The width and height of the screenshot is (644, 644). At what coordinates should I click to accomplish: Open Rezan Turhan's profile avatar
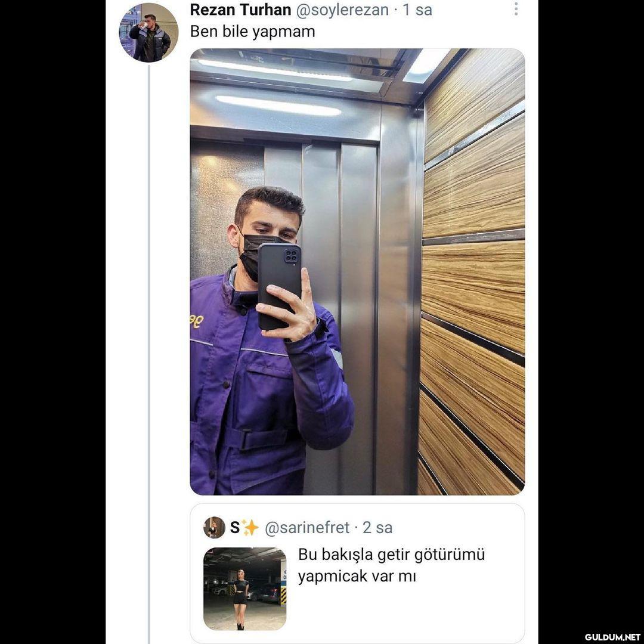(x=148, y=32)
